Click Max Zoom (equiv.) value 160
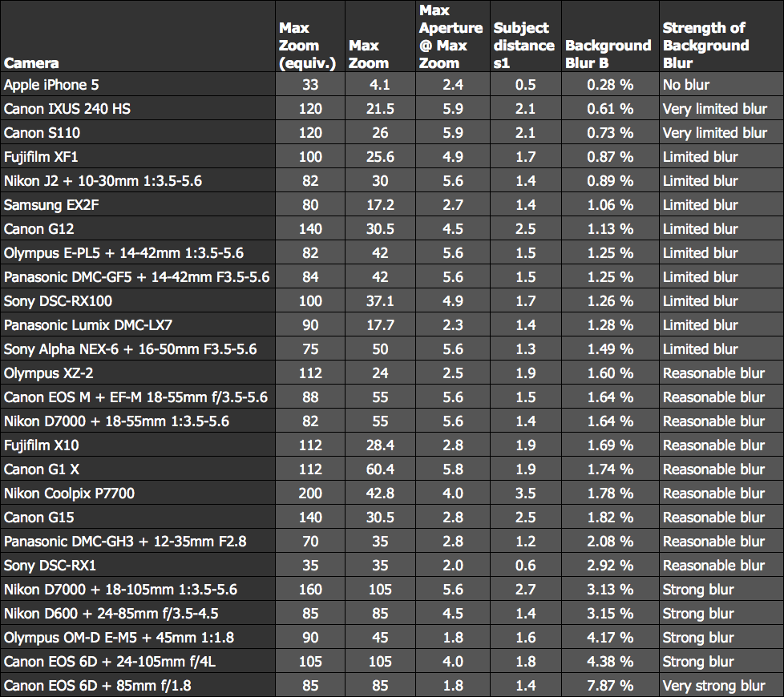The width and height of the screenshot is (784, 697). 310,589
